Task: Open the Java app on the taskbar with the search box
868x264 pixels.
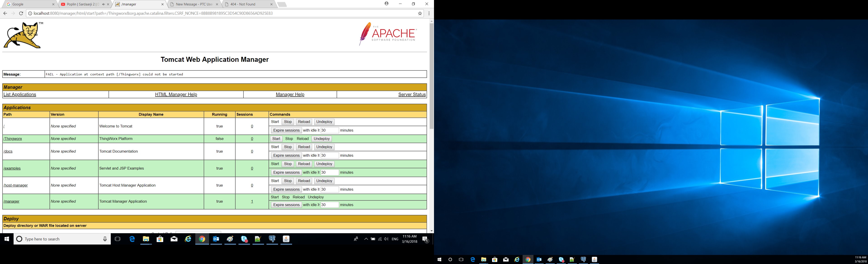Action: click(286, 239)
